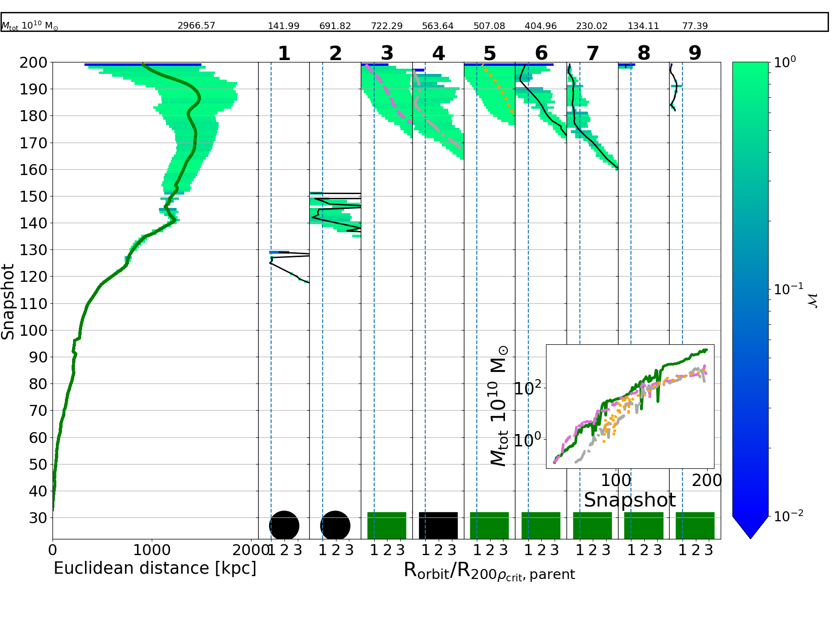Screen dimensions: 840x620
Task: Click the mass value 134.11
Action: [643, 26]
